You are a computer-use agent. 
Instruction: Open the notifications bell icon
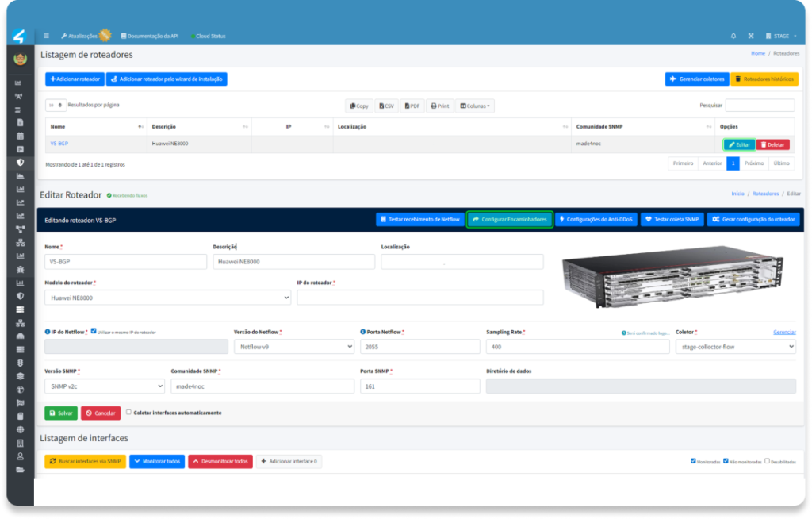tap(733, 36)
